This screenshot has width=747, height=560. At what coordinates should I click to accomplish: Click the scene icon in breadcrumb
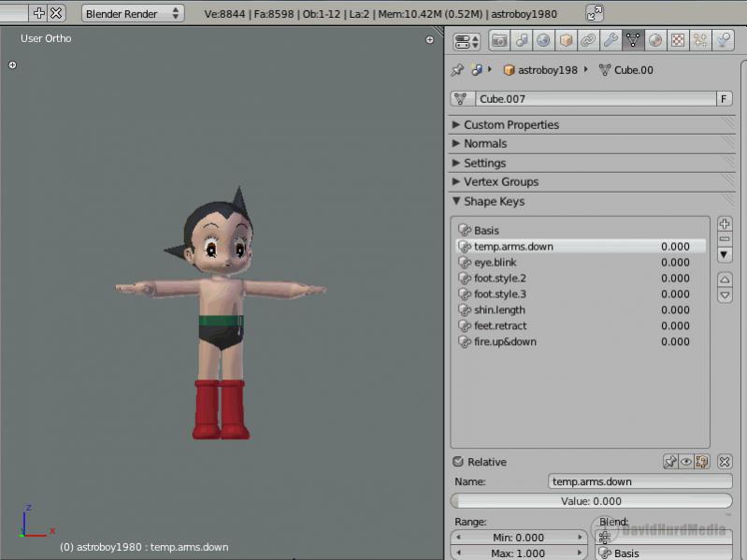click(x=477, y=70)
